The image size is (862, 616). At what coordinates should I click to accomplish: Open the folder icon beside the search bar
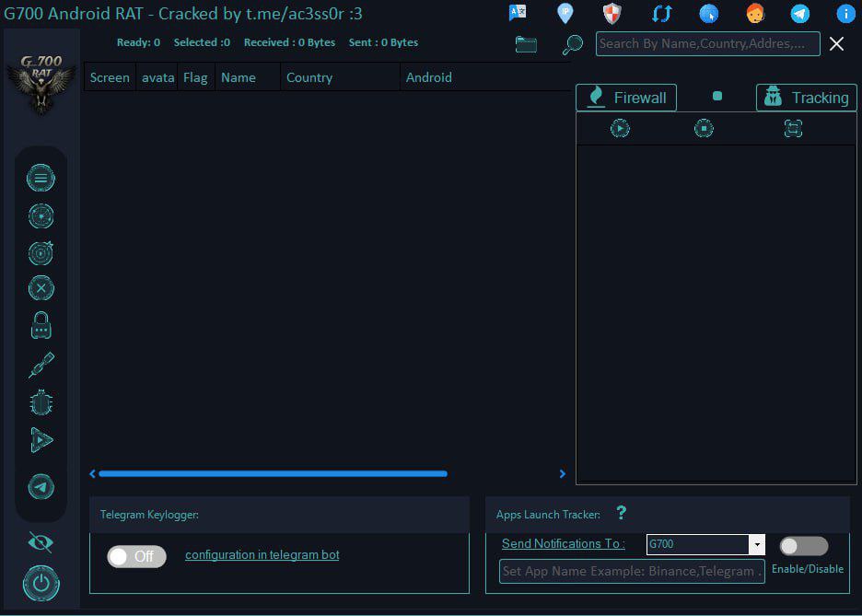click(526, 44)
